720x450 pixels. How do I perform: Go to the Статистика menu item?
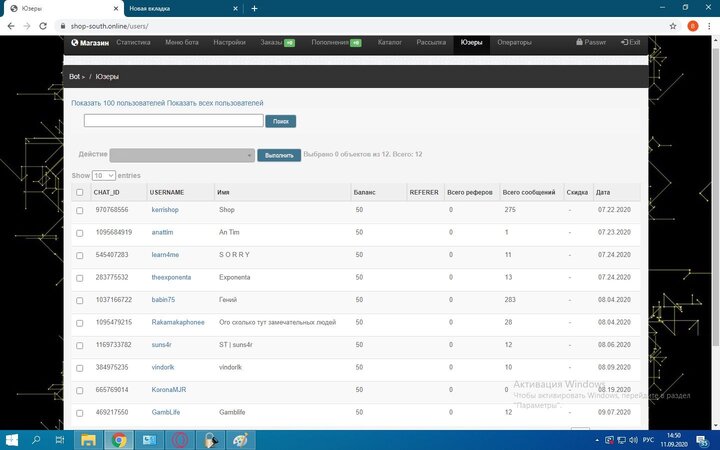pos(133,43)
